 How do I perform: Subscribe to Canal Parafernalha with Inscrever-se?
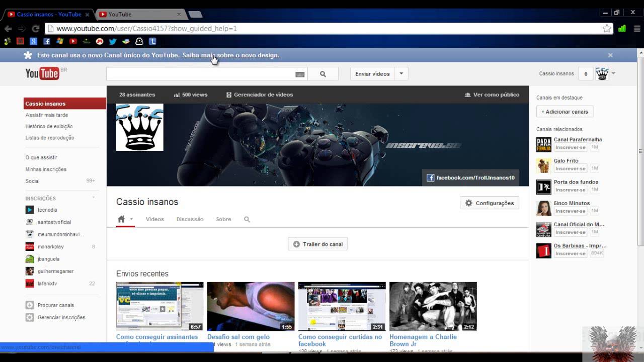pyautogui.click(x=571, y=147)
